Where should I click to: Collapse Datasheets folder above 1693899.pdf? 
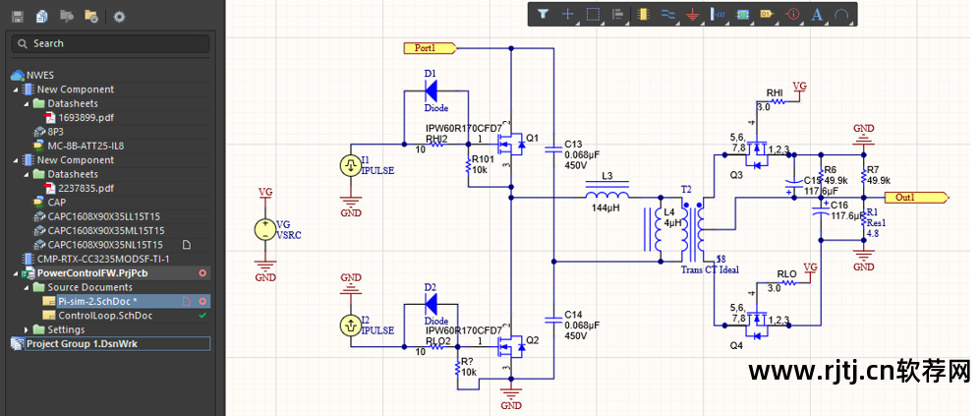pyautogui.click(x=27, y=104)
